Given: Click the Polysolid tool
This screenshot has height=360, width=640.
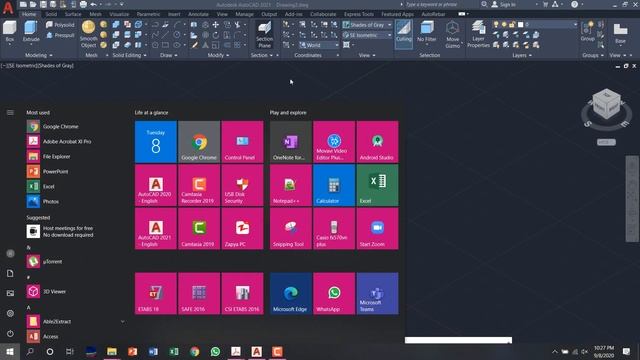Looking at the screenshot, I should (60, 25).
